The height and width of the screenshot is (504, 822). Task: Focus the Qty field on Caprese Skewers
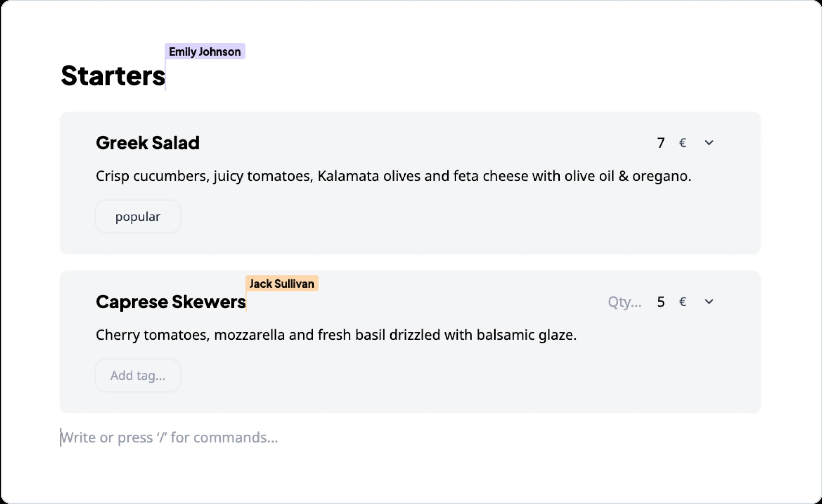[624, 302]
